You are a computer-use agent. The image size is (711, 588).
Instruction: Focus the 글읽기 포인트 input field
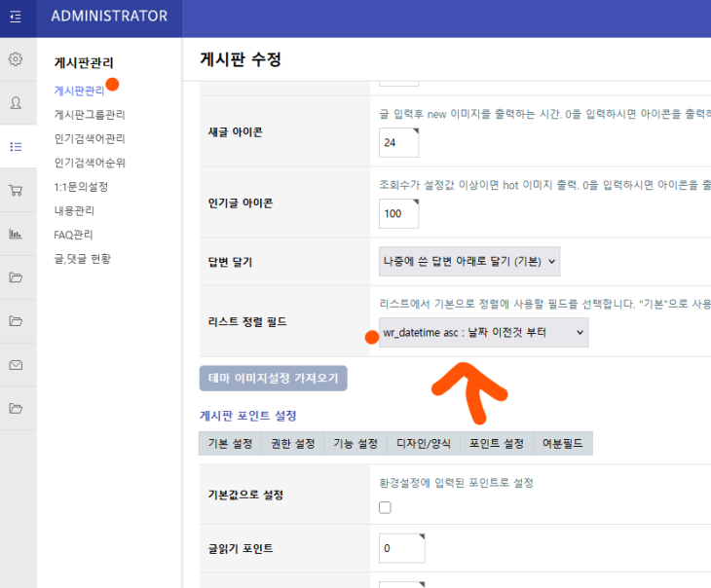coord(398,548)
